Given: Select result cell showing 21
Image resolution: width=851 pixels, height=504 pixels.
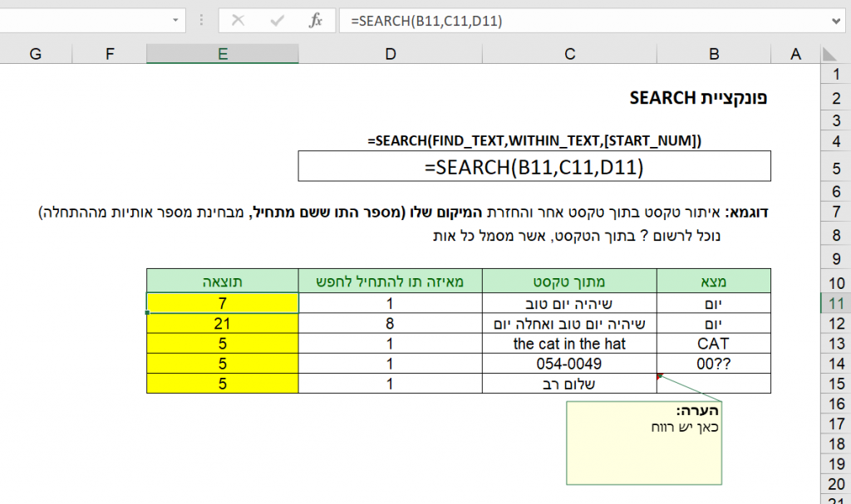Looking at the screenshot, I should (x=223, y=323).
